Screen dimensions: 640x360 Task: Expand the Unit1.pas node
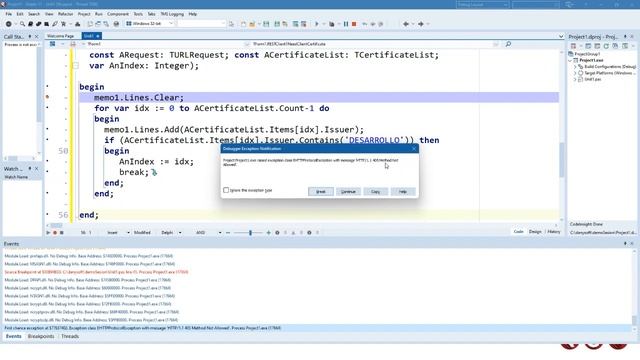(x=575, y=80)
